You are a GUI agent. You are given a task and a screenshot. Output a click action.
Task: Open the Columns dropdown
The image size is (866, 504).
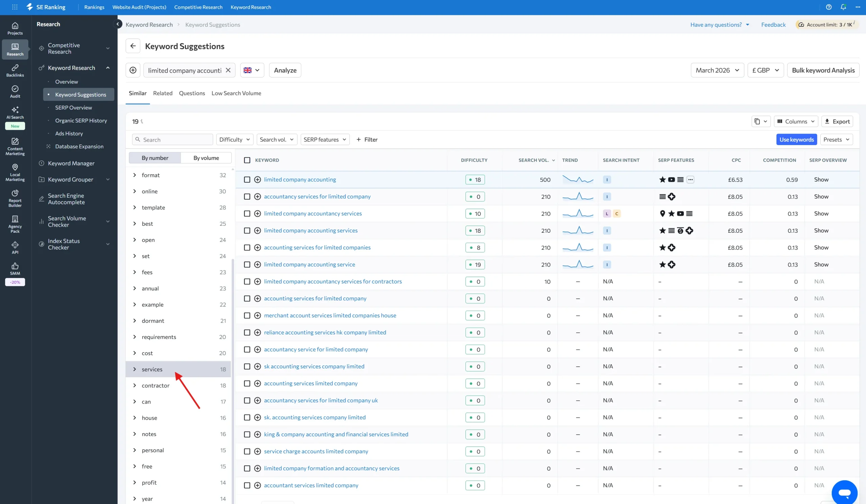796,121
